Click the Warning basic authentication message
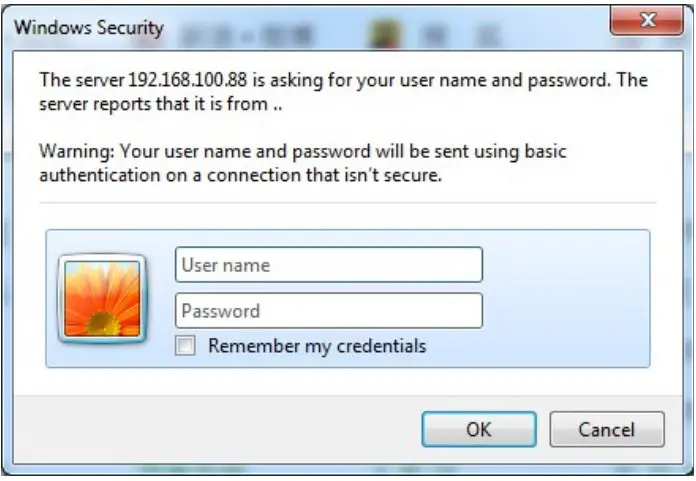This screenshot has width=696, height=481. pos(303,163)
